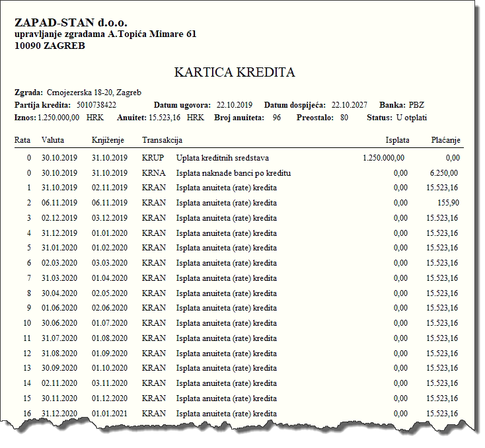This screenshot has height=448, width=485.
Task: Click Valuta date 30.11.2020
Action: click(x=59, y=398)
